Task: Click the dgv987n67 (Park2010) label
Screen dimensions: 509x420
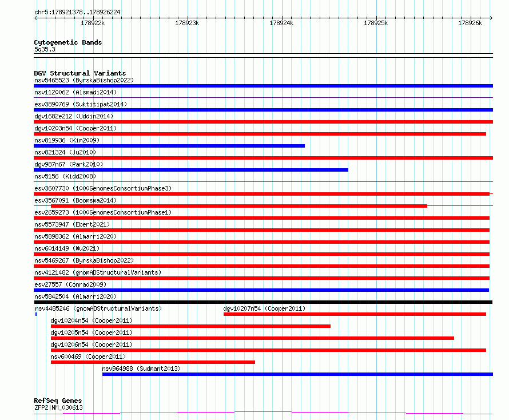Action: click(69, 164)
